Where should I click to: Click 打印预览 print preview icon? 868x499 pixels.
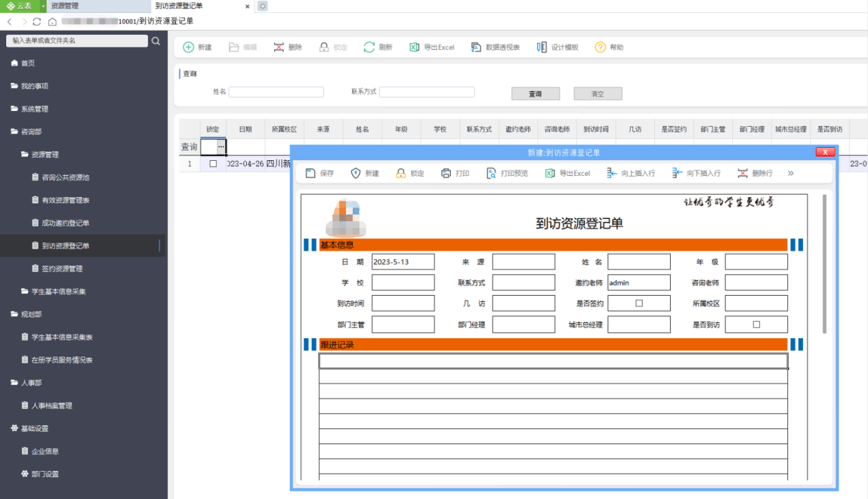click(x=491, y=173)
